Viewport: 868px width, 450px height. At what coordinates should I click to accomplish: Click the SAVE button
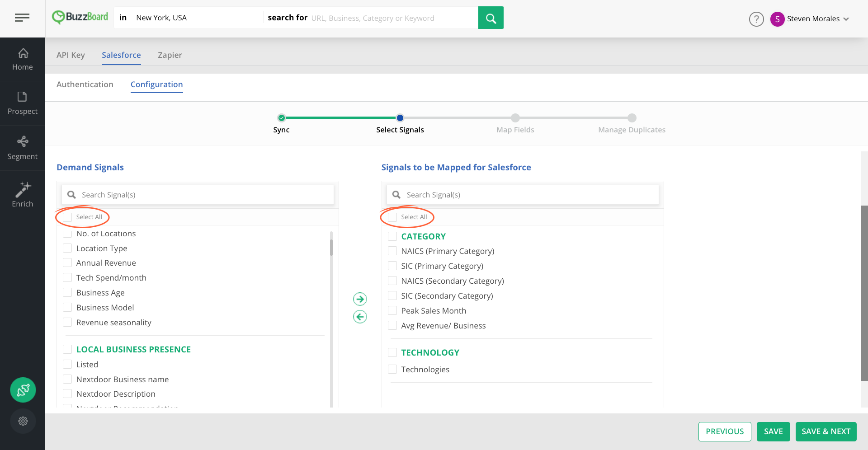pyautogui.click(x=774, y=431)
